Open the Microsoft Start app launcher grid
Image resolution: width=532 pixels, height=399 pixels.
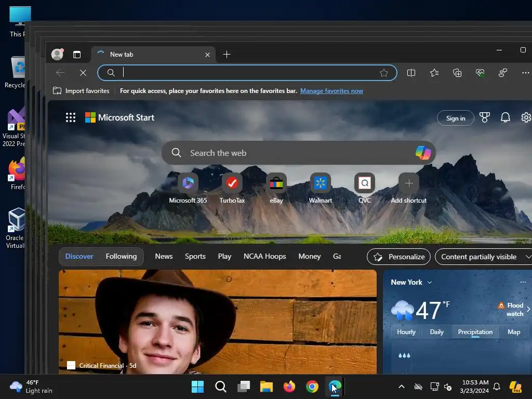tap(71, 117)
